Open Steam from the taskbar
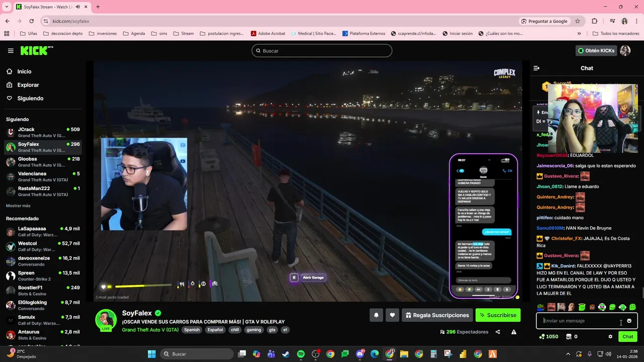The height and width of the screenshot is (362, 644). coord(286,354)
